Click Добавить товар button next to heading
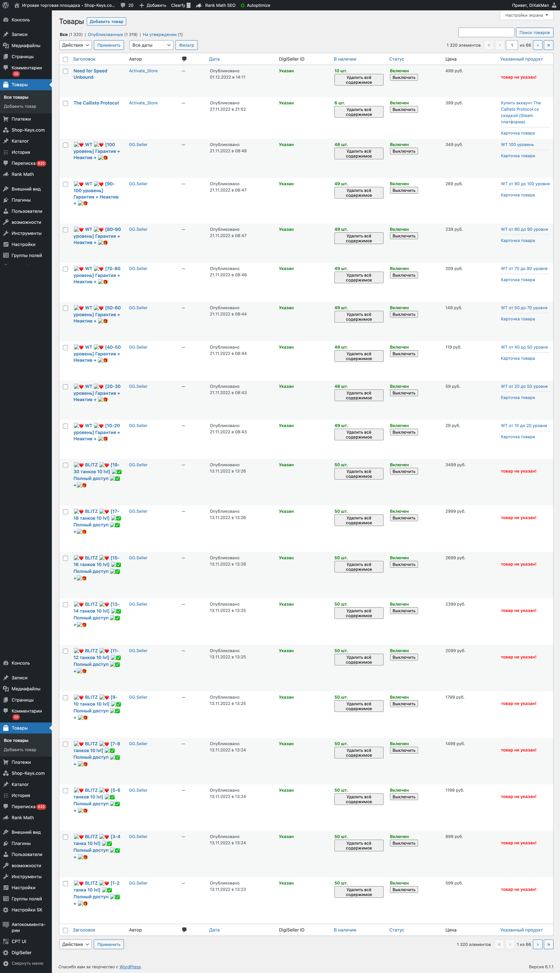 pos(106,22)
